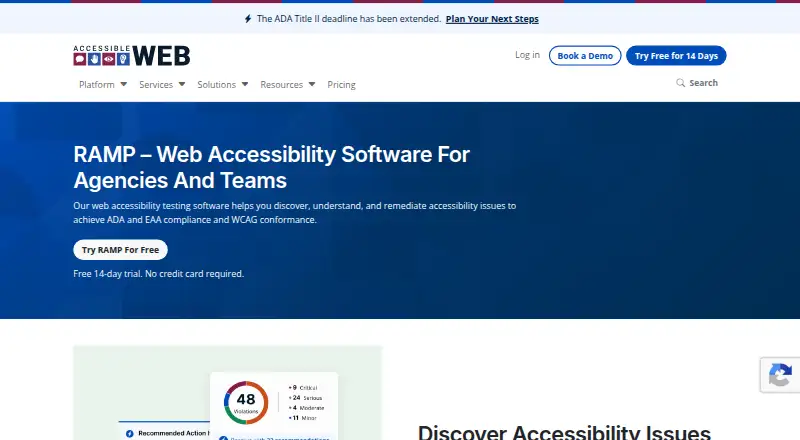Click the RAMP Web Accessibility Software heading
The image size is (800, 440).
[x=271, y=167]
